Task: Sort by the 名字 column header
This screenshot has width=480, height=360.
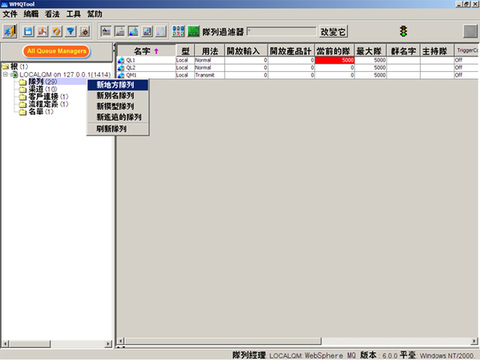Action: (146, 51)
